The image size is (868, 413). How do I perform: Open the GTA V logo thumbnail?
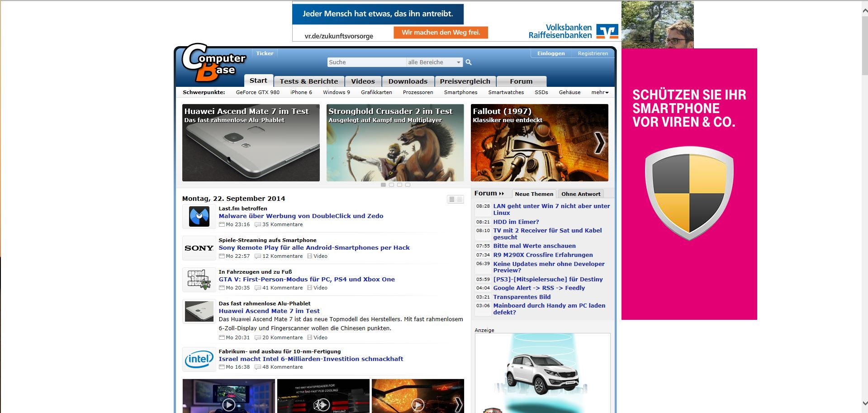click(199, 280)
